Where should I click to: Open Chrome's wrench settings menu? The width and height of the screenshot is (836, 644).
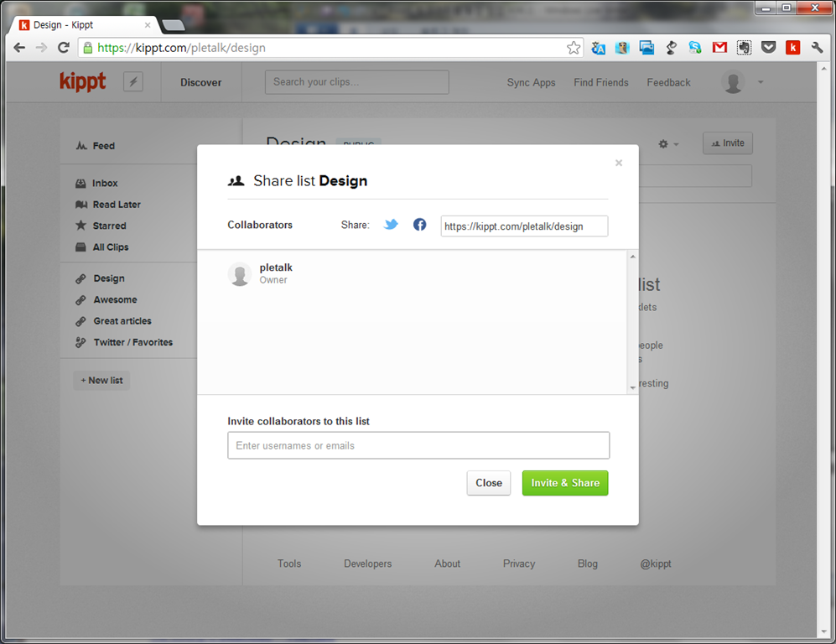point(817,48)
